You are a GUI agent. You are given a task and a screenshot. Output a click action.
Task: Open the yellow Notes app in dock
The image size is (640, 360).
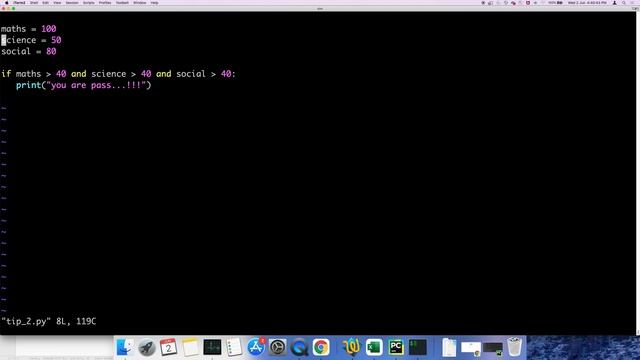pos(190,347)
